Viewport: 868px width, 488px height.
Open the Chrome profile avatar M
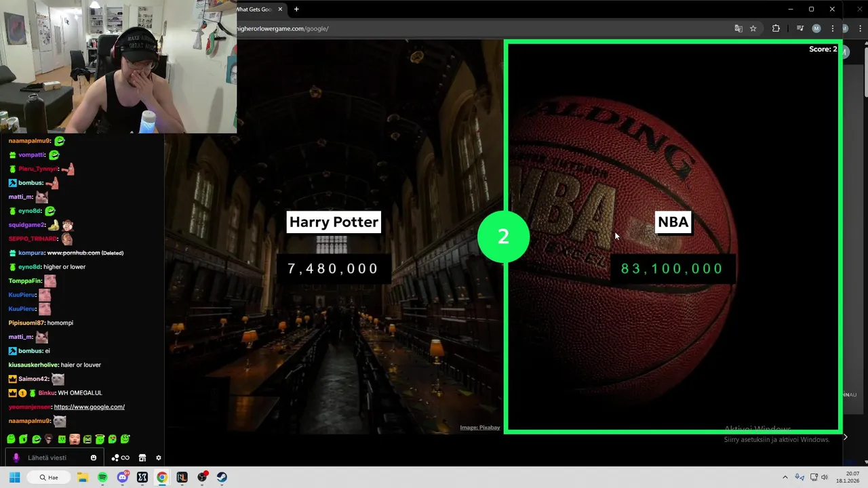click(816, 28)
